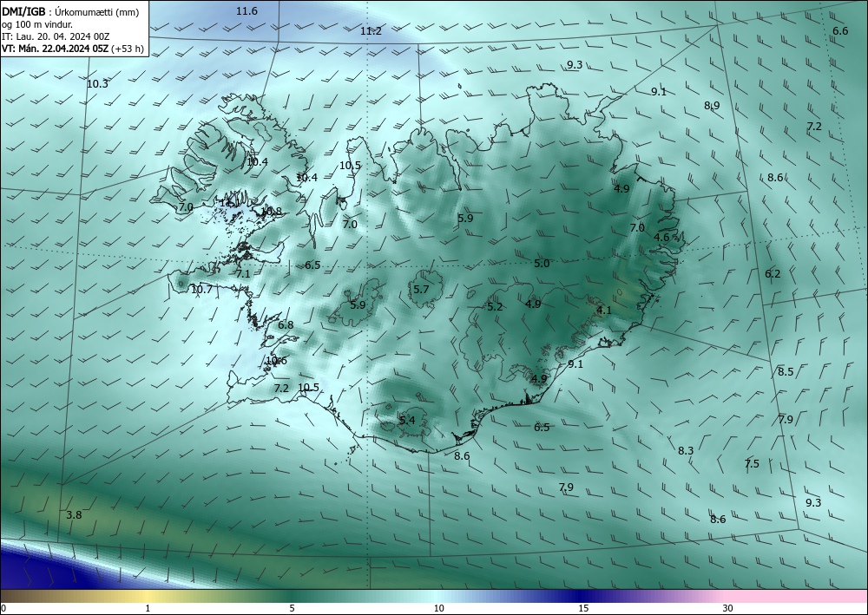Click the 0 tick on the color scale
The height and width of the screenshot is (615, 868).
pyautogui.click(x=3, y=608)
